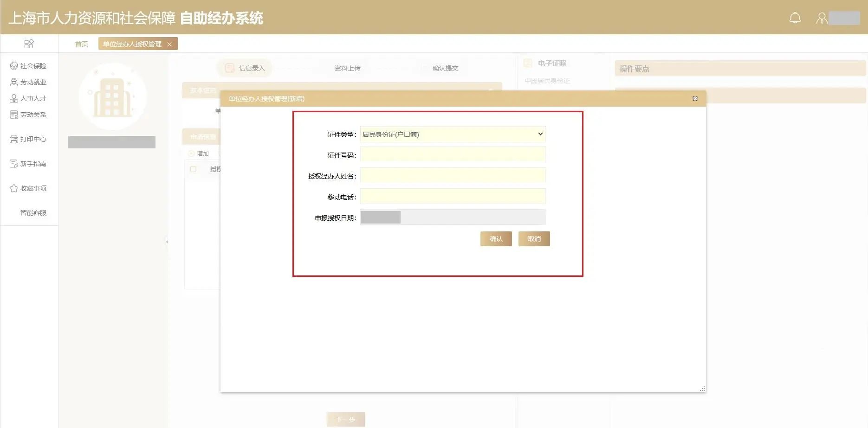Screen dimensions: 868x428
Task: Open the 人事人才 menu item
Action: point(33,98)
